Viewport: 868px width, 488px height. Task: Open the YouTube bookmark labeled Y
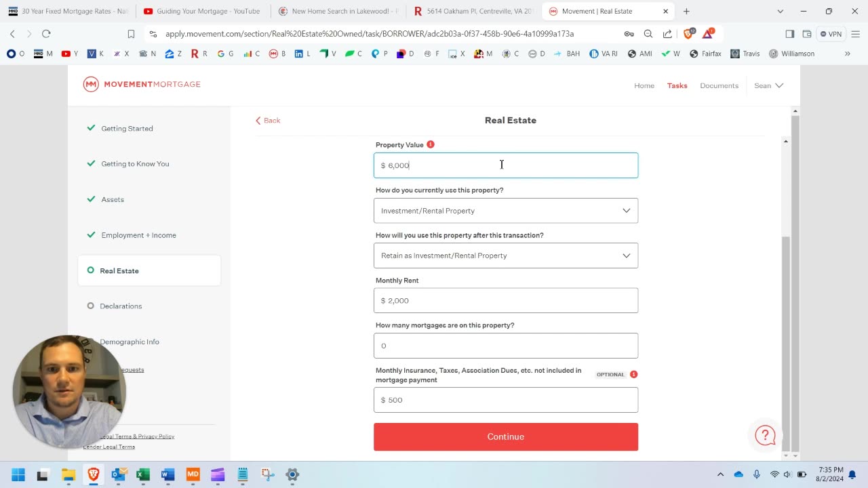tap(70, 54)
